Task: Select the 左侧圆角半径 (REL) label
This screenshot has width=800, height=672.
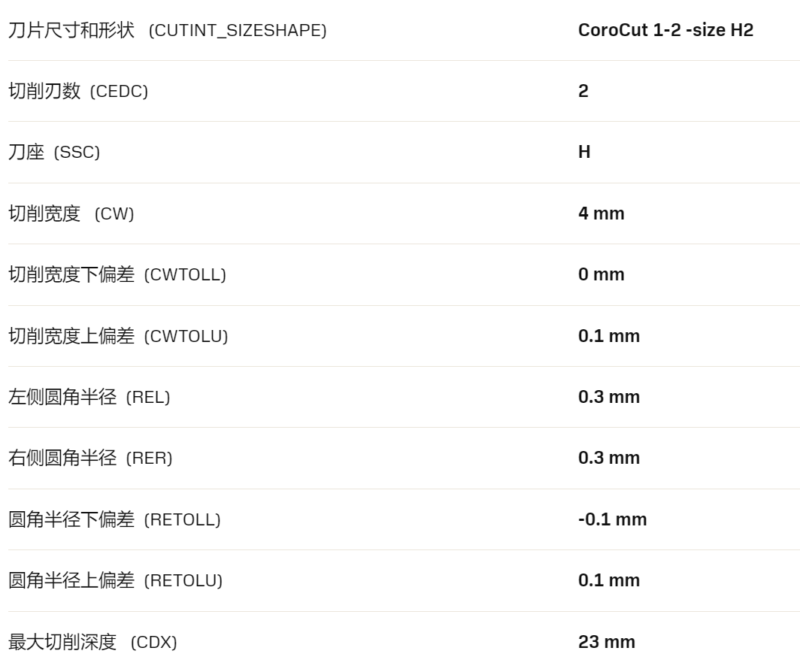Action: point(89,397)
